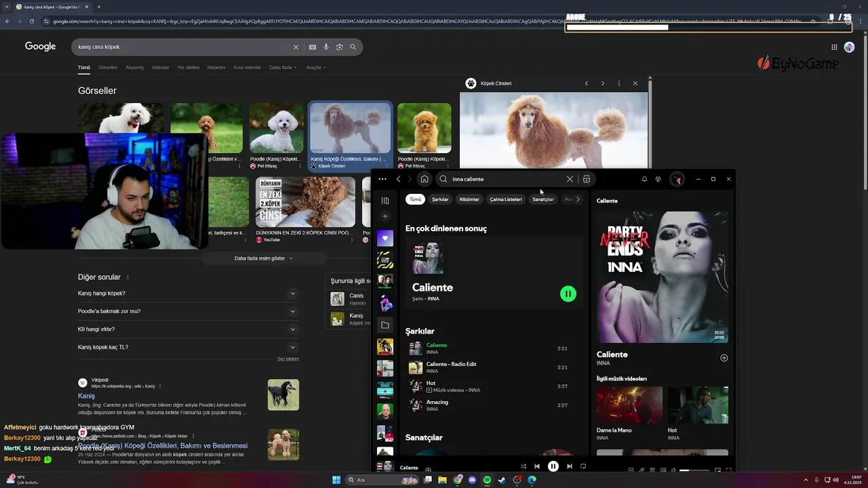868x488 pixels.
Task: Open image preview more options menu
Action: [x=618, y=83]
